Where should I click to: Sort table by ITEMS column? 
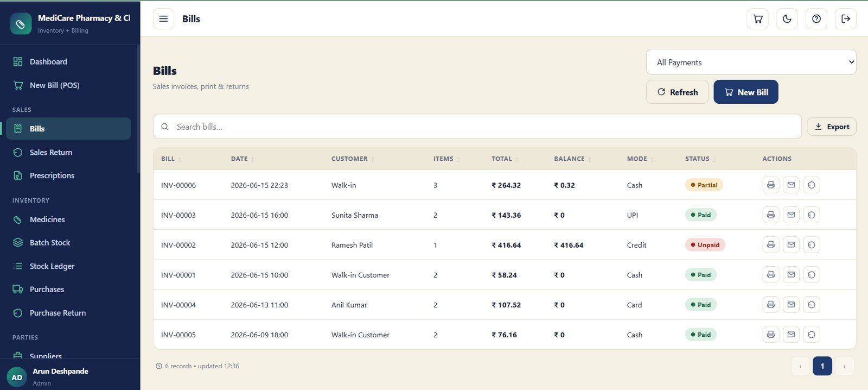[x=446, y=159]
